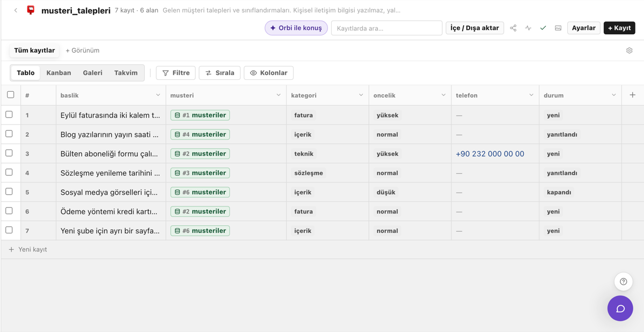Click the share icon in the toolbar
The height and width of the screenshot is (332, 644).
point(513,28)
